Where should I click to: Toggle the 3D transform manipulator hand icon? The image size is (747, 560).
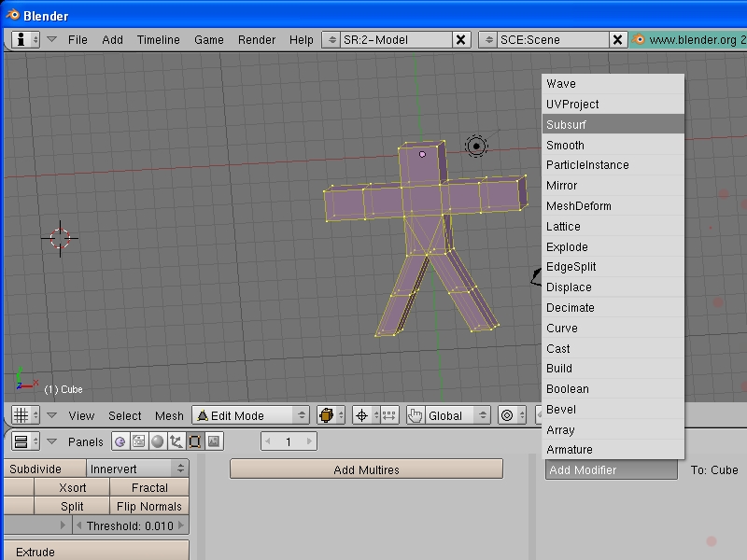tap(415, 415)
